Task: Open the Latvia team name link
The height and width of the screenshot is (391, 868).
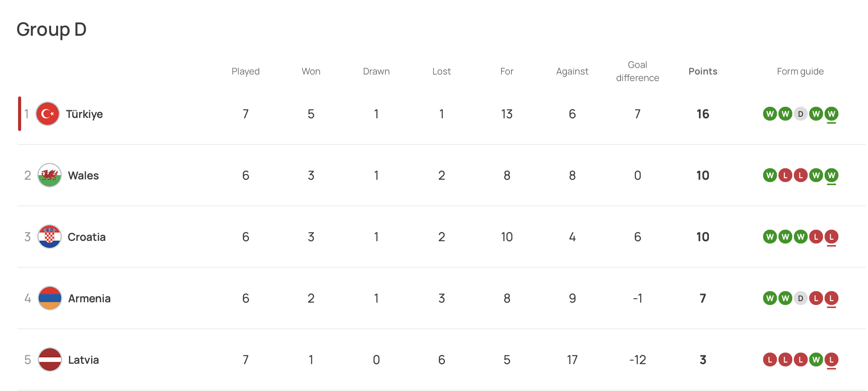Action: click(x=83, y=360)
